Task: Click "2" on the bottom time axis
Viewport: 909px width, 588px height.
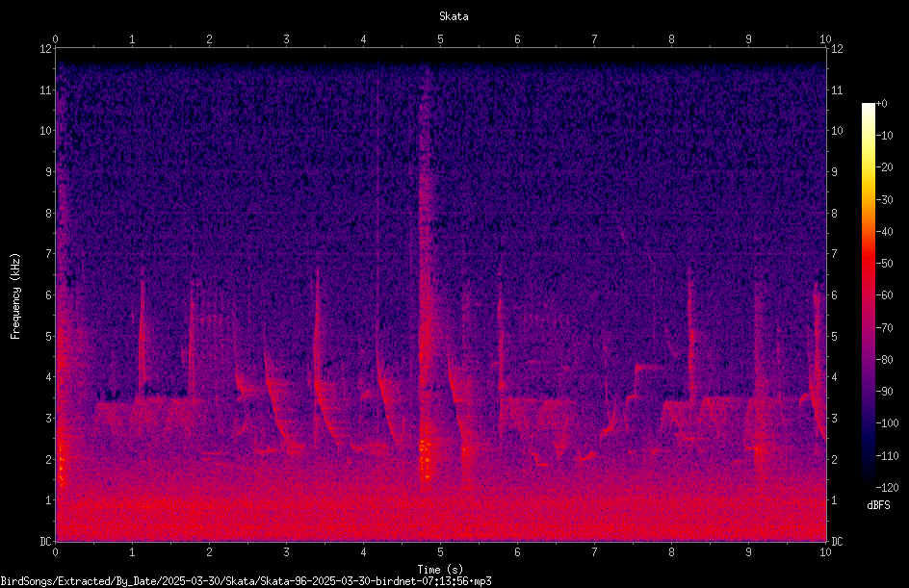Action: (209, 552)
